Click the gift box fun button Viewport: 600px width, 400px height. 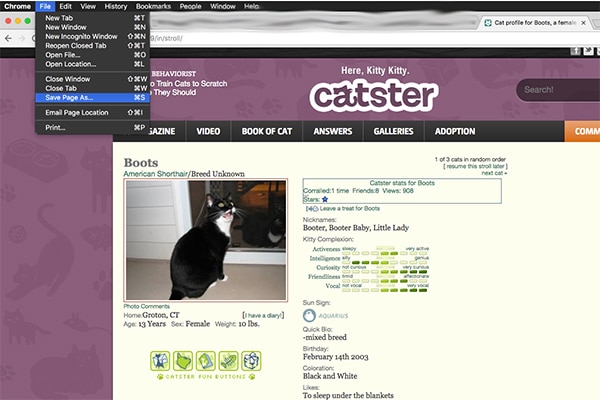pyautogui.click(x=251, y=361)
